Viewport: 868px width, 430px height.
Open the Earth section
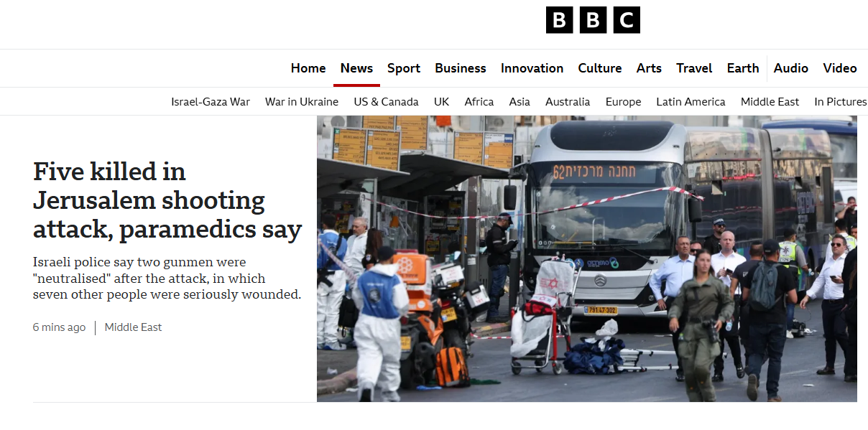tap(743, 68)
